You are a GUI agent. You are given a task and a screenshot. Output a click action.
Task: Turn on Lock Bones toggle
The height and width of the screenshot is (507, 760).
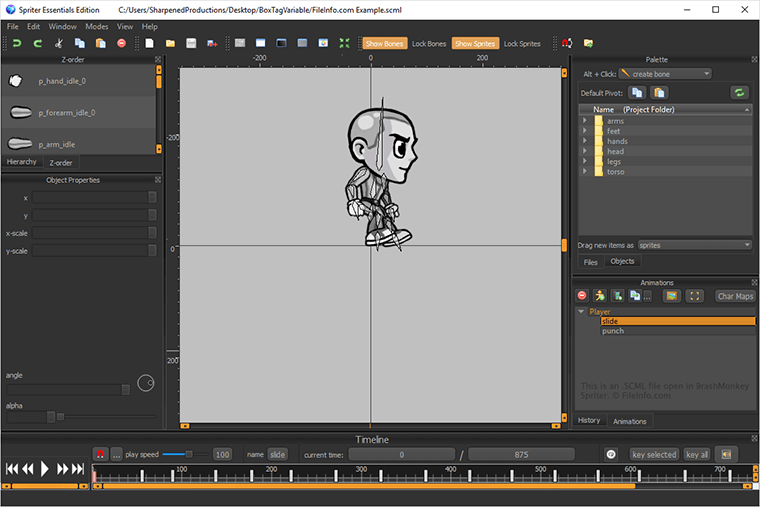(x=429, y=44)
